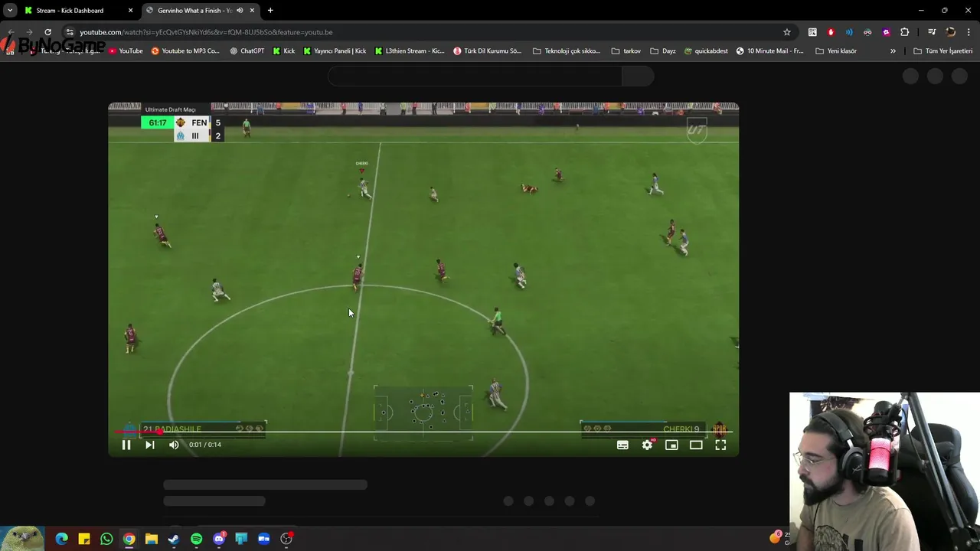Open OBS Studio from taskbar

click(x=286, y=539)
